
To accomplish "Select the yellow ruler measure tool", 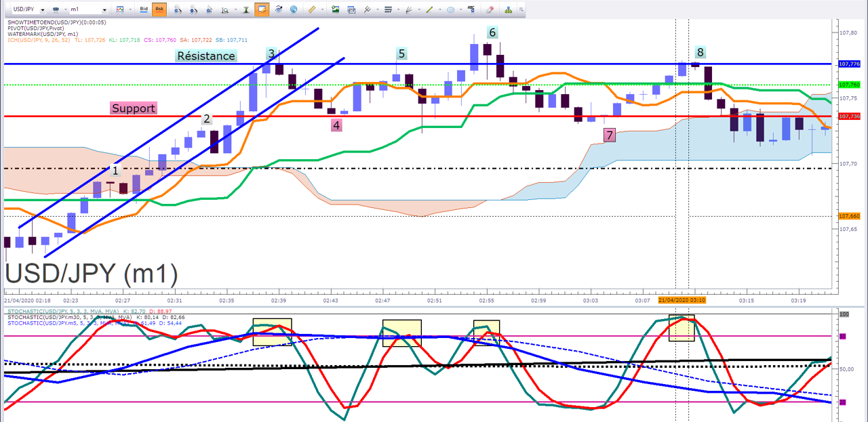I will pyautogui.click(x=312, y=9).
